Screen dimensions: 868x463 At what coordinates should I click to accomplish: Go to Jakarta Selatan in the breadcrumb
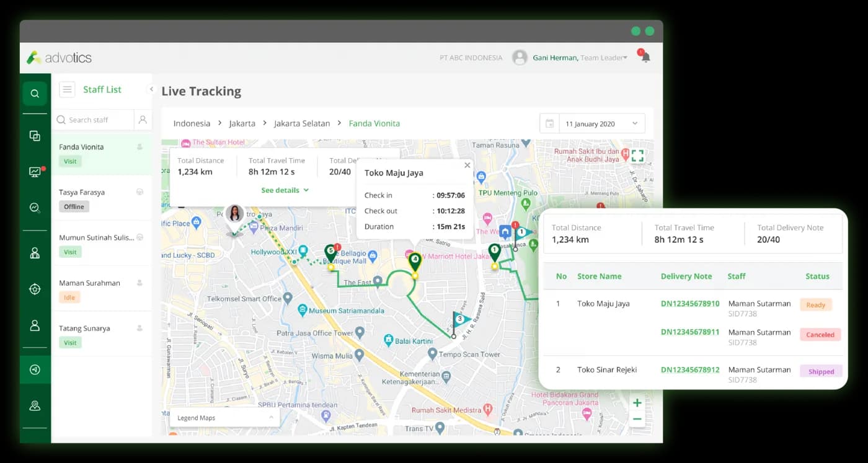coord(302,123)
